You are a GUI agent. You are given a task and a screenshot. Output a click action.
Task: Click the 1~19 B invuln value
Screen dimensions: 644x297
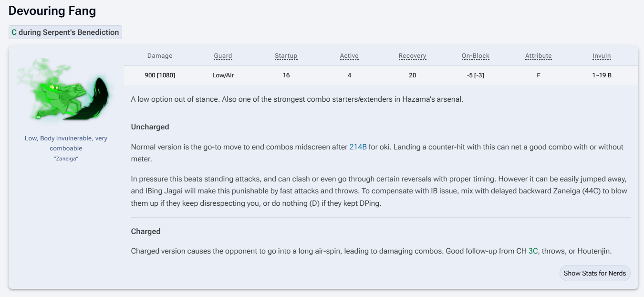coord(602,75)
